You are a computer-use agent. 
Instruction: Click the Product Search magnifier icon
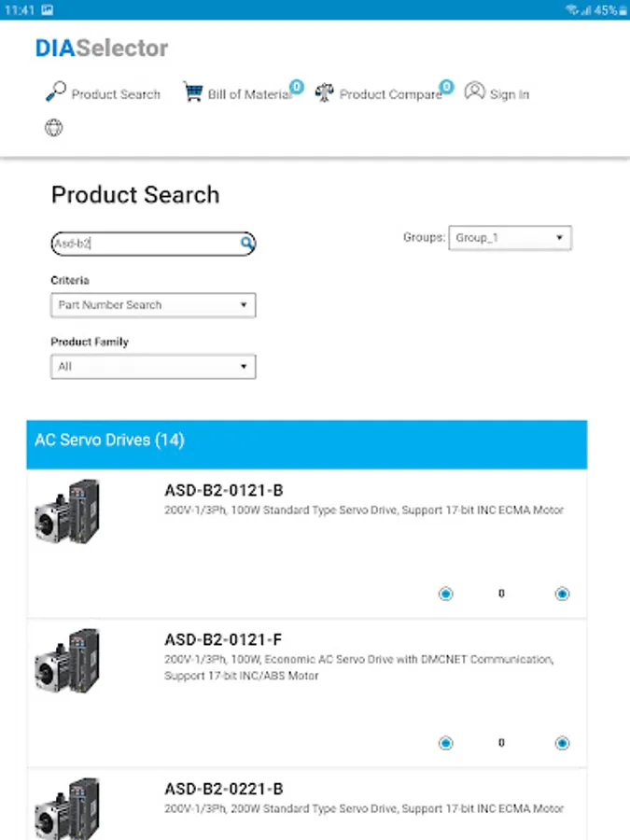coord(56,92)
